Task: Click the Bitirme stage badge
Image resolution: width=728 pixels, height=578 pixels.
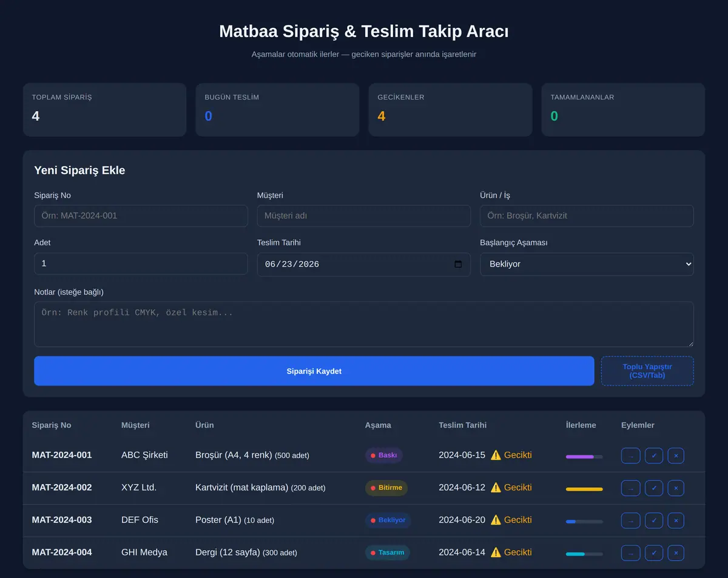Action: 386,488
